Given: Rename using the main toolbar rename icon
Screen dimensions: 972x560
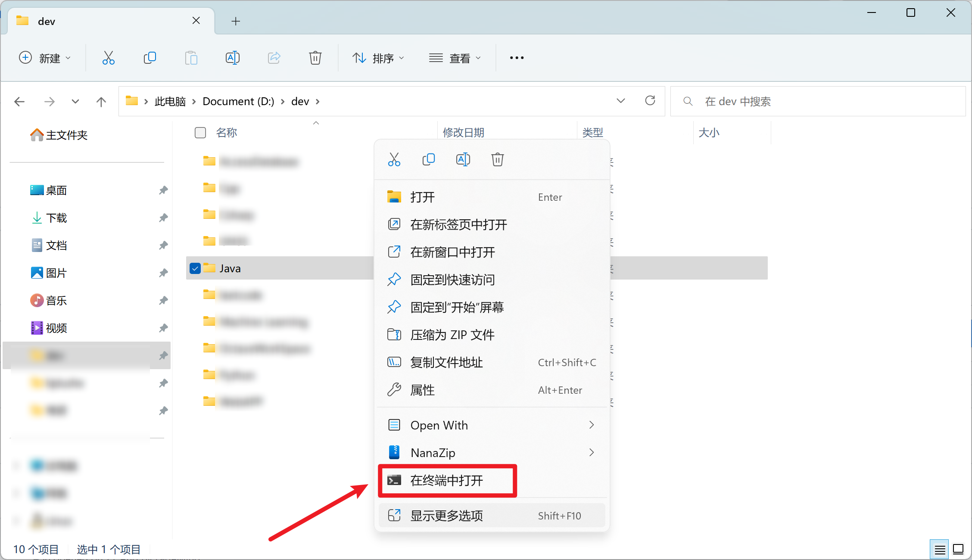Looking at the screenshot, I should [x=233, y=58].
